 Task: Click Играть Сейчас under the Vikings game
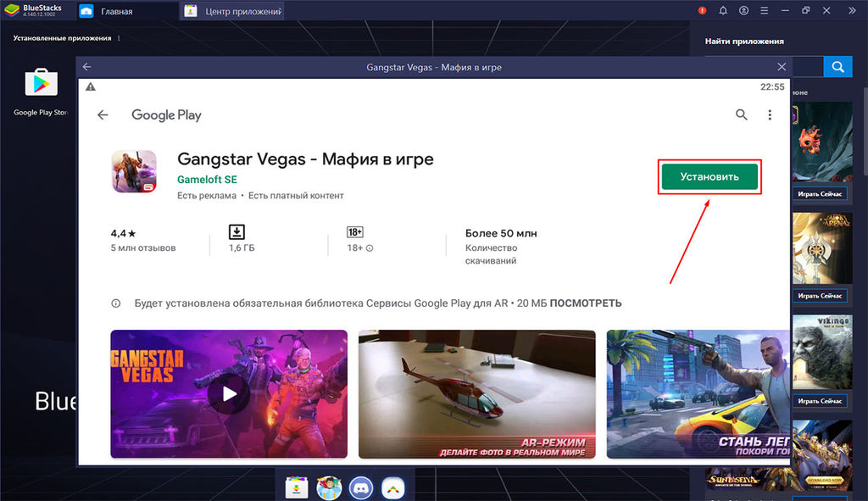(820, 401)
